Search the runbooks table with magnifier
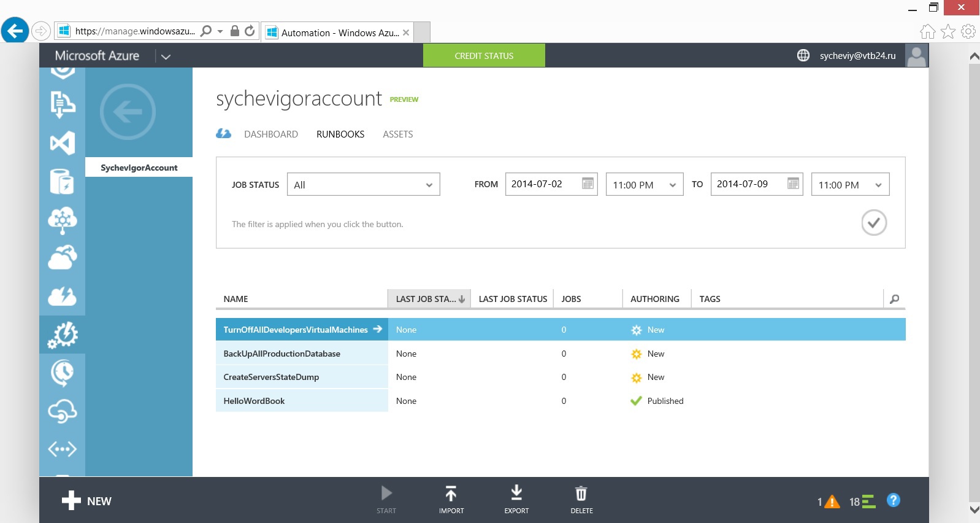This screenshot has height=523, width=980. [x=894, y=299]
